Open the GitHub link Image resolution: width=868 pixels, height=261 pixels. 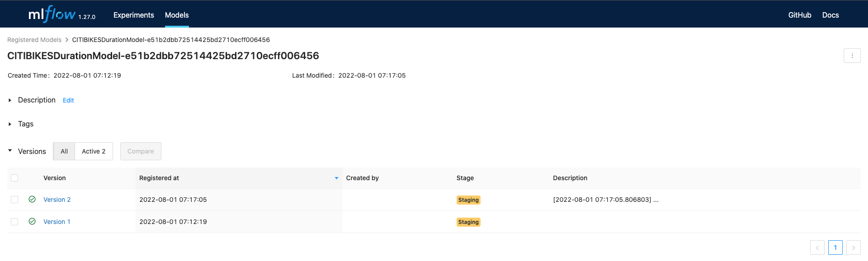(x=799, y=15)
